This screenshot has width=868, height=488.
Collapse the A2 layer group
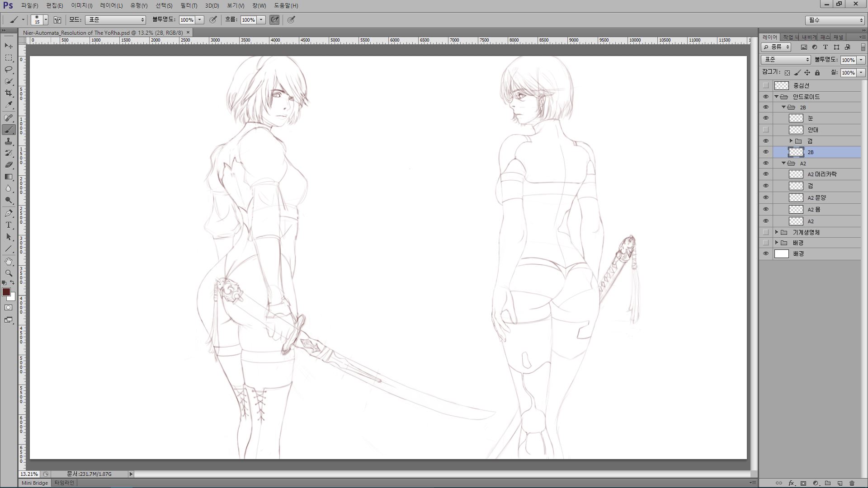point(784,163)
